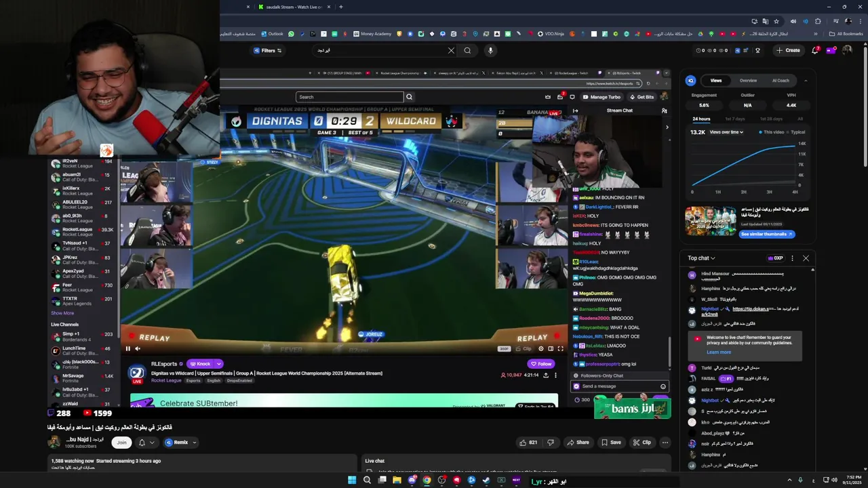Open live chat options three-dot menu
Image resolution: width=868 pixels, height=488 pixels.
(792, 258)
